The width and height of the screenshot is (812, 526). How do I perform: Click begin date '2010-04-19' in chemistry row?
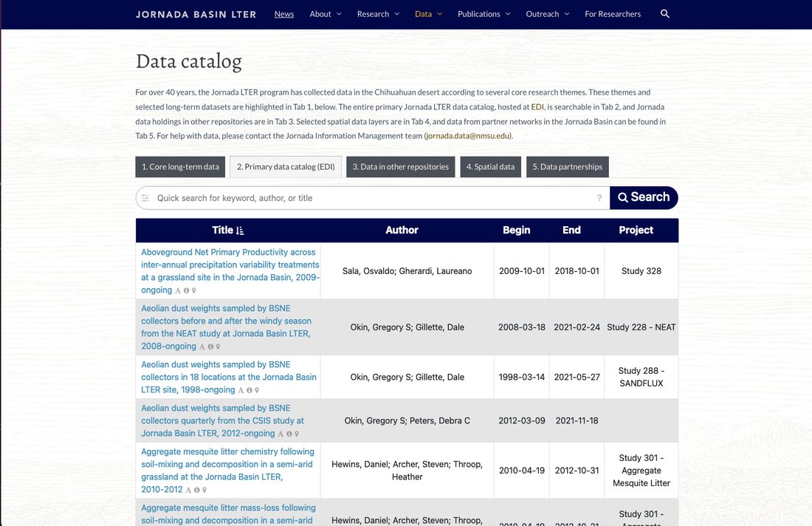tap(521, 471)
